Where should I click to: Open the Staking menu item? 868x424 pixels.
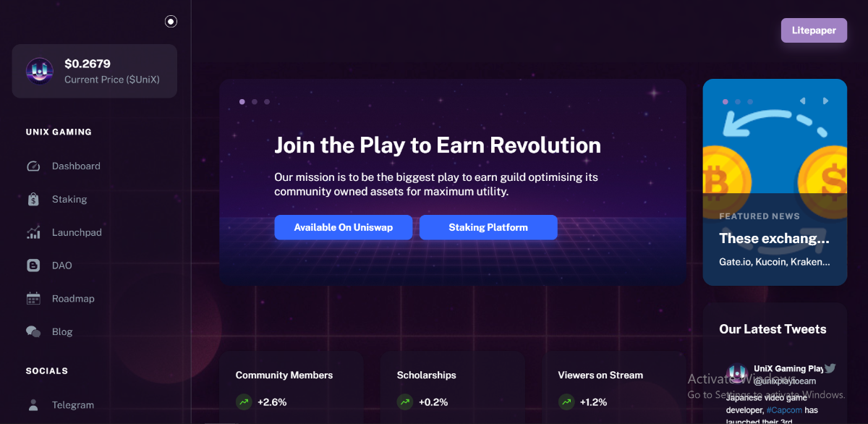(69, 200)
